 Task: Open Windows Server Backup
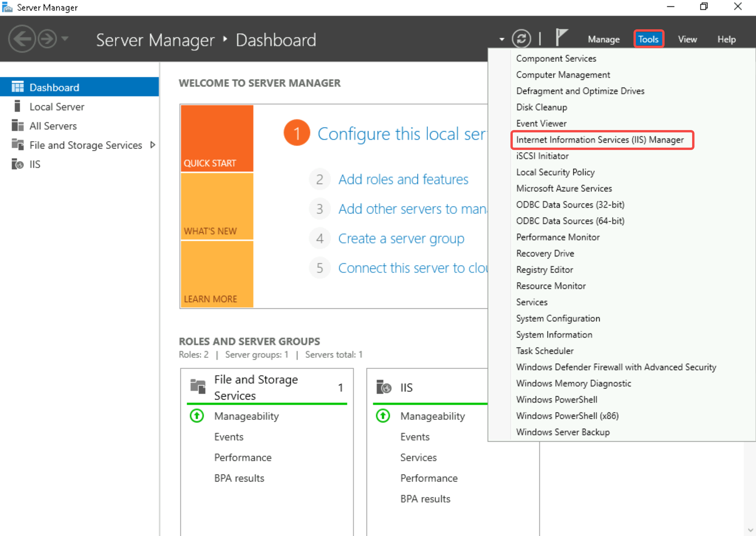click(563, 432)
